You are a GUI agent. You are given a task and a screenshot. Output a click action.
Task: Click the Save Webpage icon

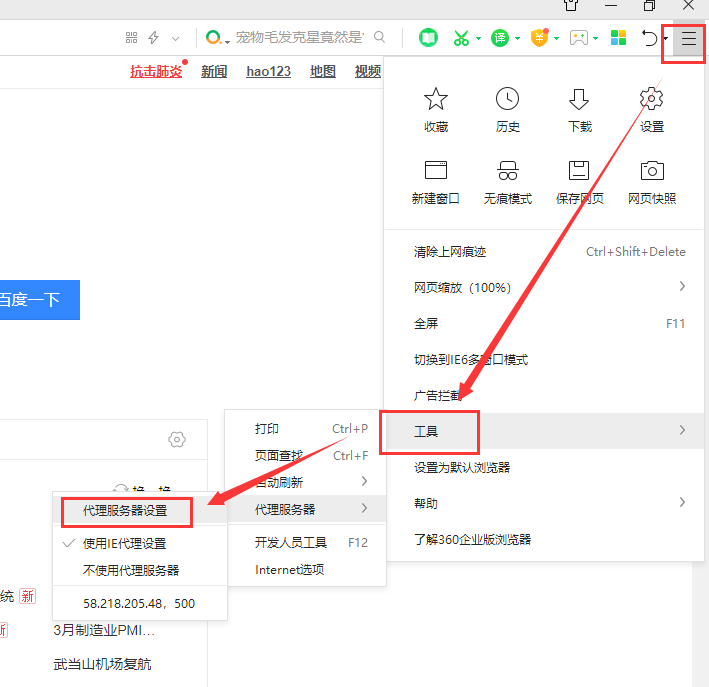(x=579, y=171)
